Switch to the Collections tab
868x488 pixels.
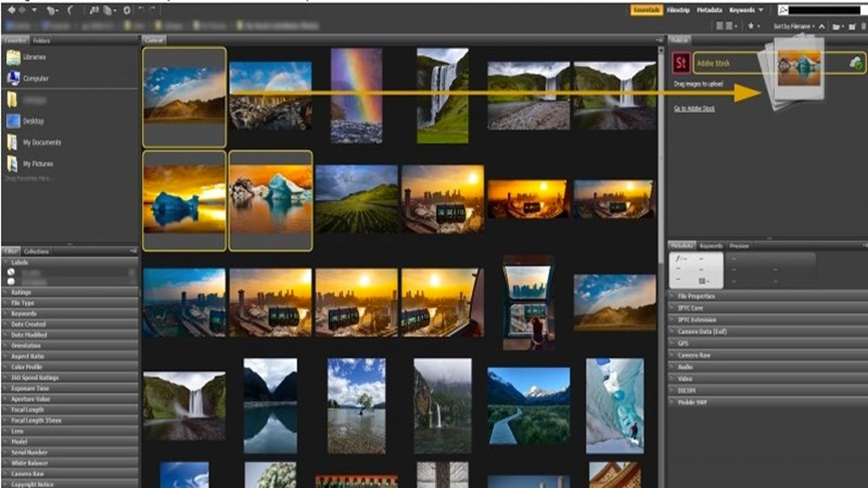point(36,251)
